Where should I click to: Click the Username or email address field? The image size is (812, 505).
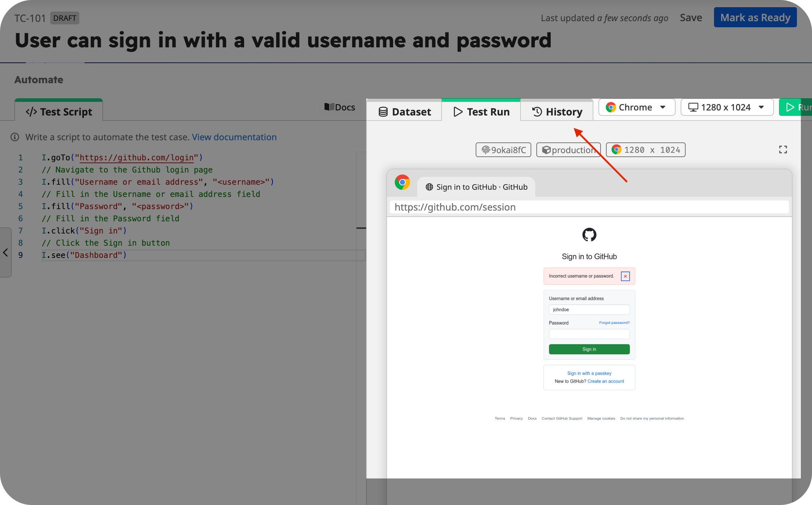point(589,310)
